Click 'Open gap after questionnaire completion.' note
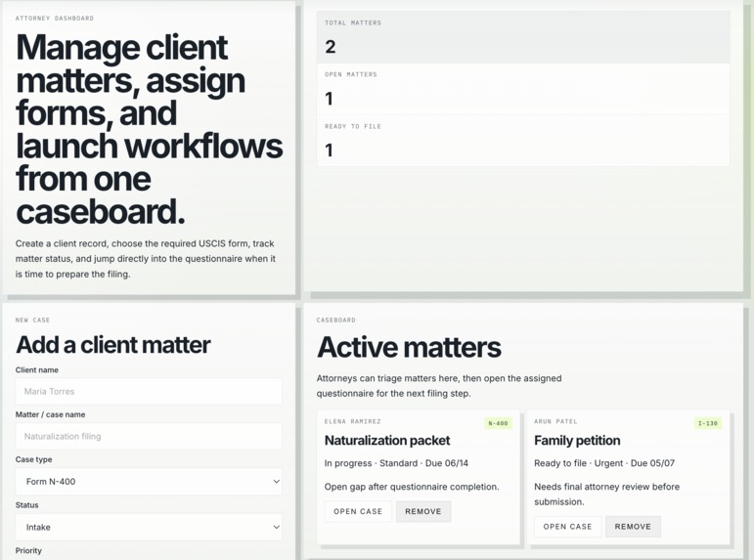Viewport: 754px width, 560px height. (412, 487)
